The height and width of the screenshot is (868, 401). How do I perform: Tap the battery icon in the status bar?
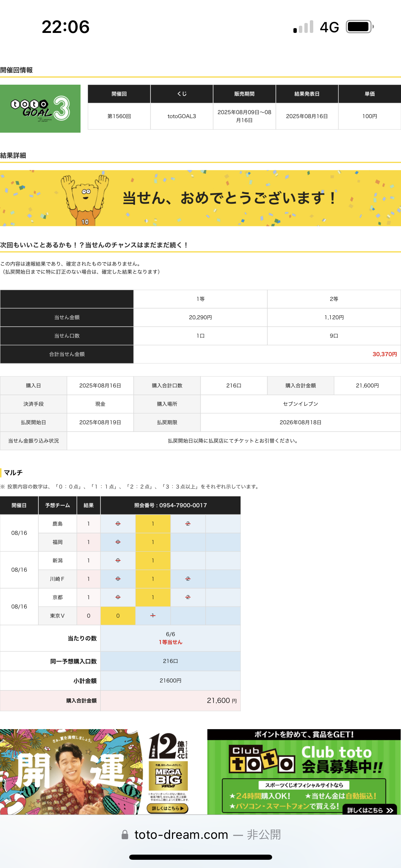(x=359, y=27)
